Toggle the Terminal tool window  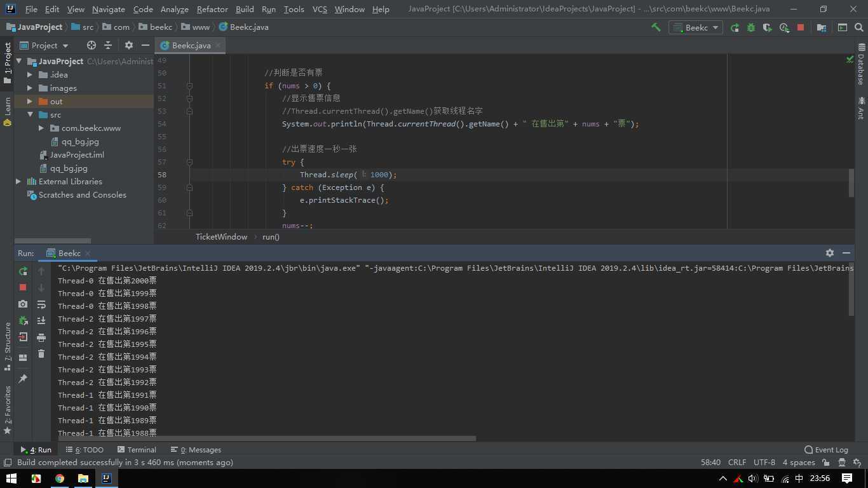[137, 449]
